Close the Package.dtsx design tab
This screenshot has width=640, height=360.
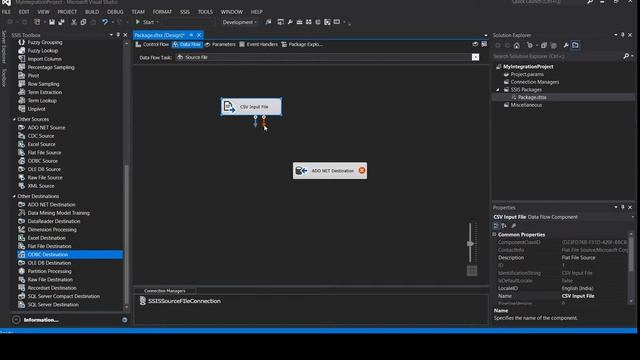199,35
